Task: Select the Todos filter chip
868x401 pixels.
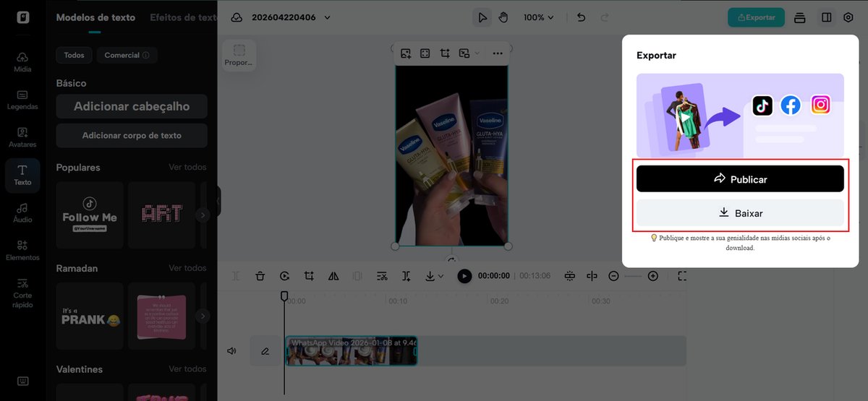Action: click(x=74, y=55)
